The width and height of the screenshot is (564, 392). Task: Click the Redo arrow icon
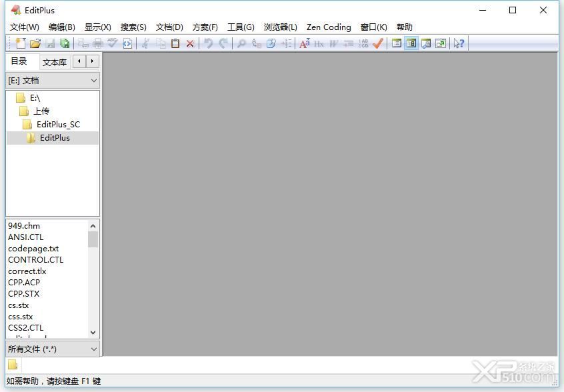(x=223, y=43)
